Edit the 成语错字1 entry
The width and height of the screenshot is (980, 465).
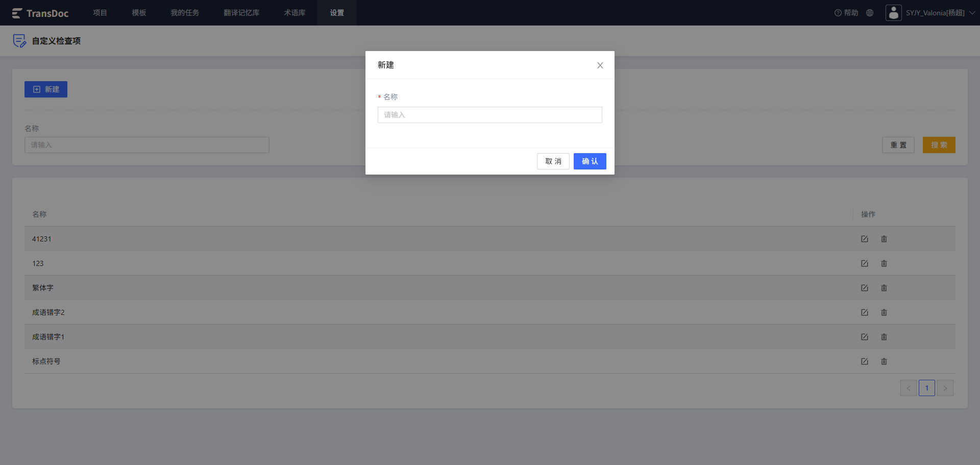point(865,337)
